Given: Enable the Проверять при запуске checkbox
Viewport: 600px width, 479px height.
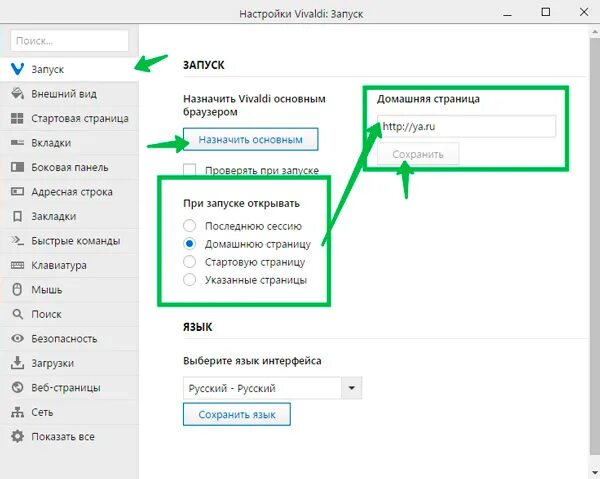Looking at the screenshot, I should pos(189,169).
